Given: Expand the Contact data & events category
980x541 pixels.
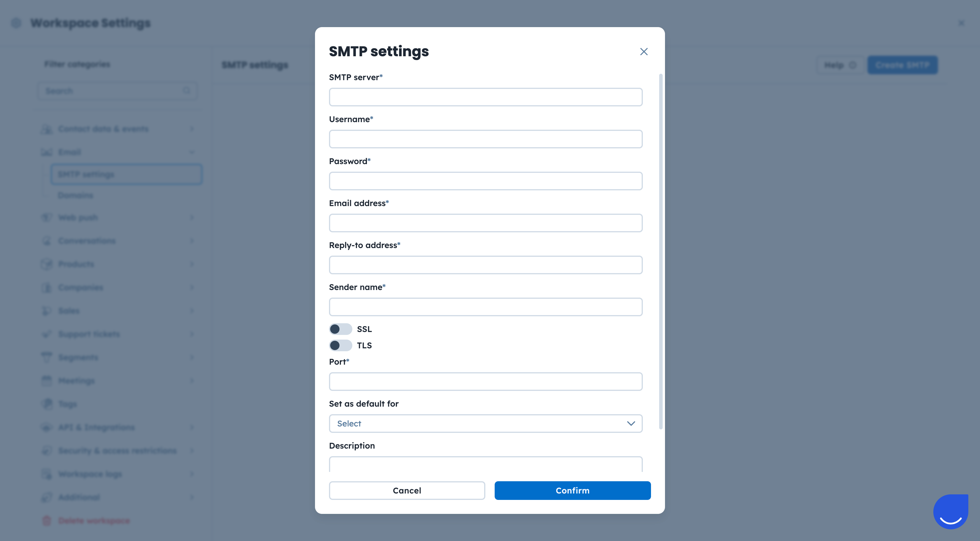Looking at the screenshot, I should (192, 129).
